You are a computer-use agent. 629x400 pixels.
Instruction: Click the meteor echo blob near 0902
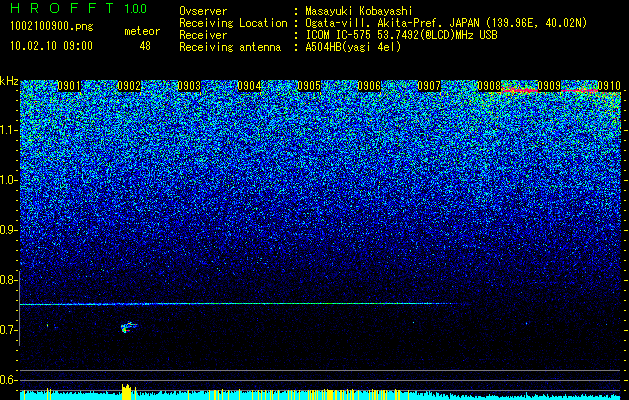129,327
